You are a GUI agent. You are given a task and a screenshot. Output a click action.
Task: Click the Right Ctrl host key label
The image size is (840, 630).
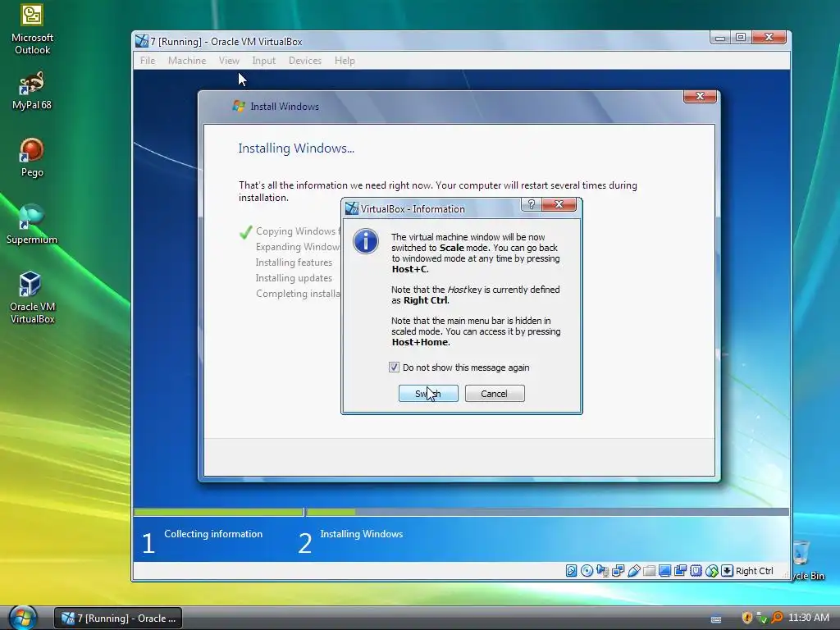coord(755,571)
